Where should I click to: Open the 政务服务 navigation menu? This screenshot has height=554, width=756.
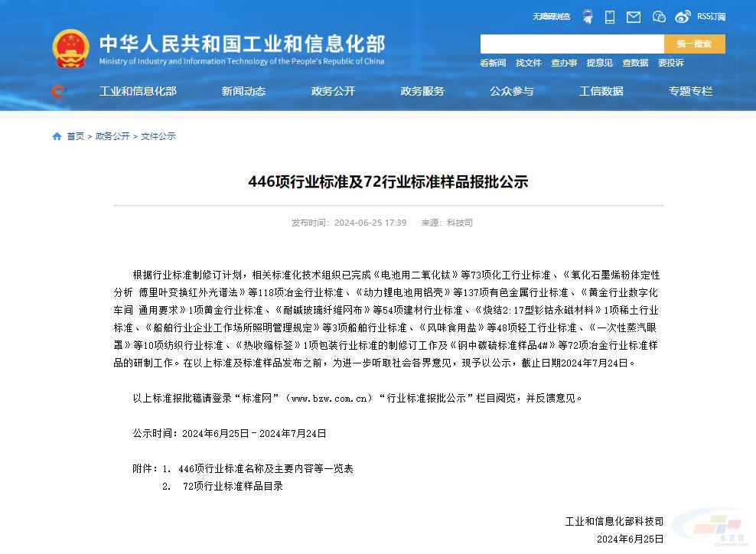(422, 91)
